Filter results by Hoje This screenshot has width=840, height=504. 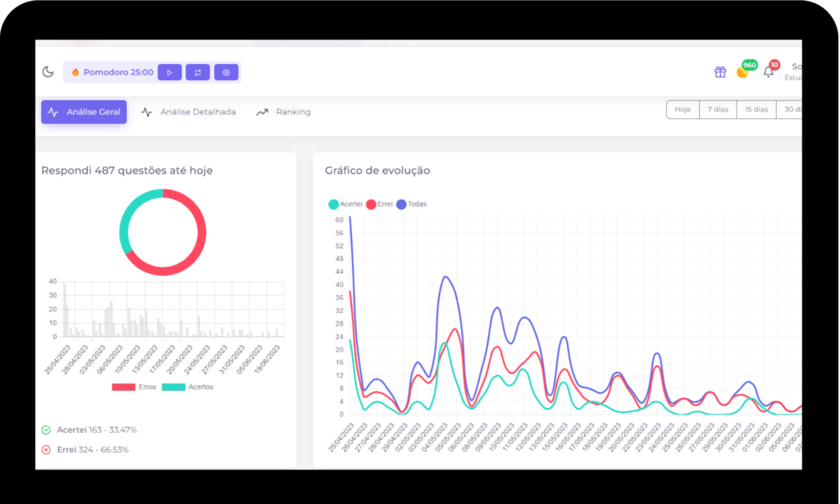pyautogui.click(x=682, y=110)
